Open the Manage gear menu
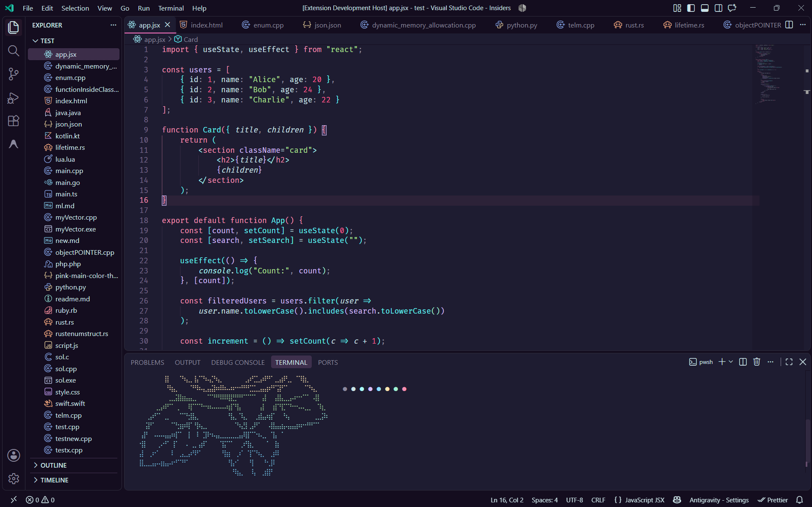 pos(14,478)
